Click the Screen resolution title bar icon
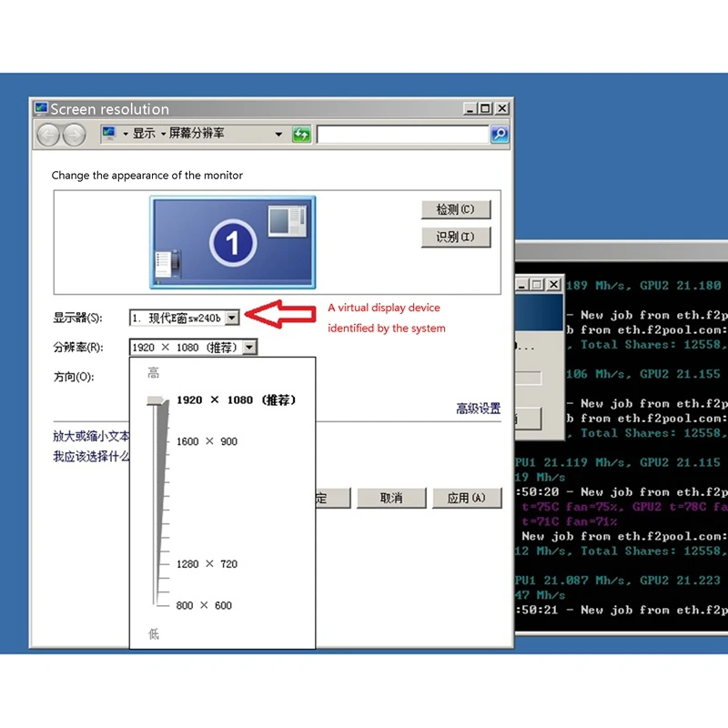The width and height of the screenshot is (728, 728). 41,108
